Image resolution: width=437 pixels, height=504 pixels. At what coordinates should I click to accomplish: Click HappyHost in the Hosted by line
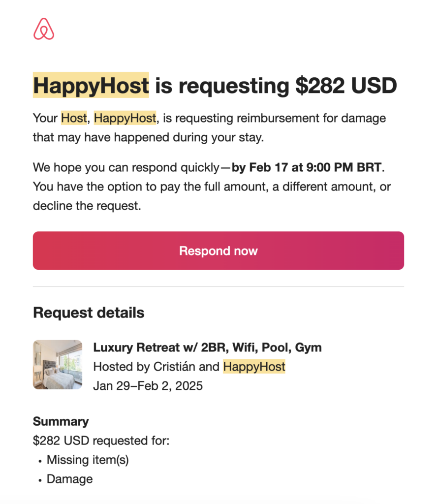click(254, 366)
